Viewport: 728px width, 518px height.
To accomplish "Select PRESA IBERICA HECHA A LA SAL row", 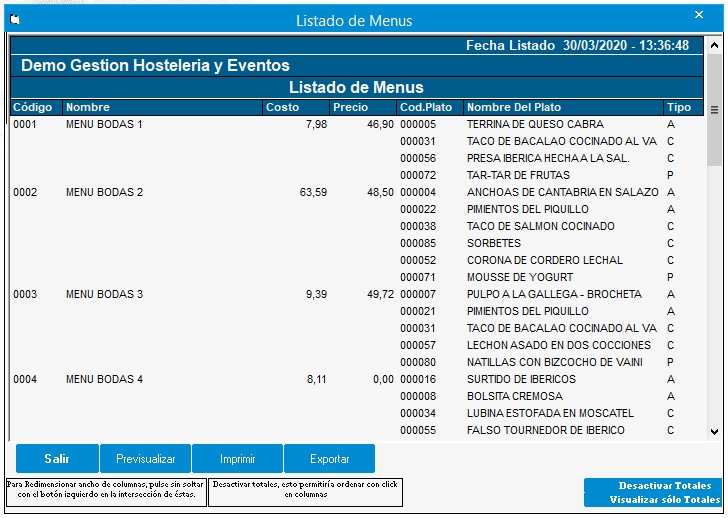I will (x=548, y=158).
